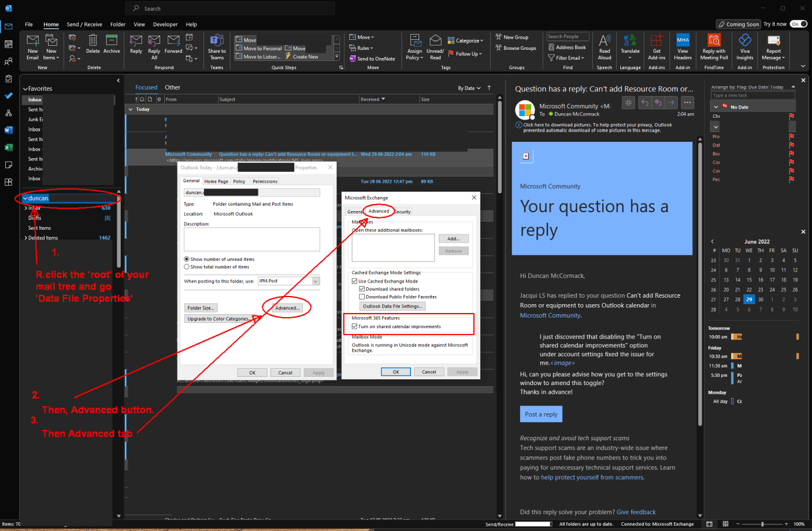Click the Search People field

click(x=568, y=36)
